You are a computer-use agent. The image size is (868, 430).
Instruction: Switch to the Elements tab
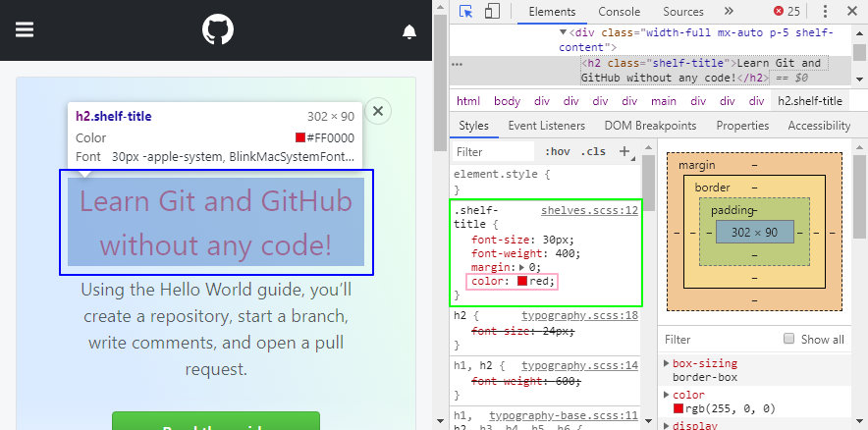pyautogui.click(x=552, y=12)
